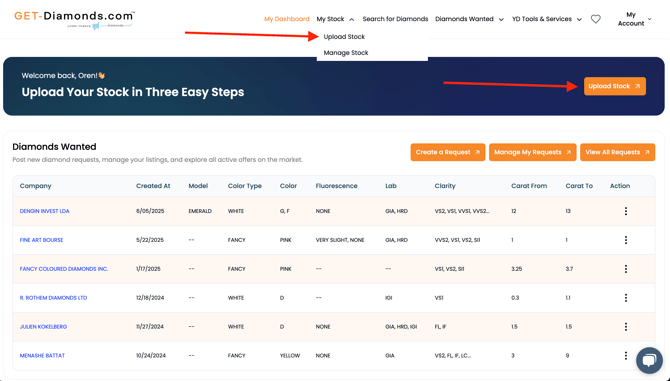Open action menu for MENASHE BATTAT row
This screenshot has height=381, width=670.
626,355
